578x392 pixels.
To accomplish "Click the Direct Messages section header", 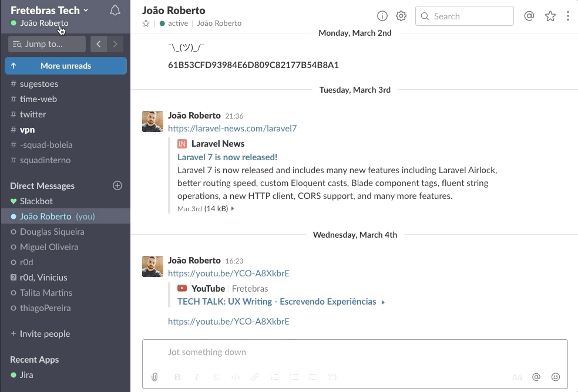I will click(42, 185).
